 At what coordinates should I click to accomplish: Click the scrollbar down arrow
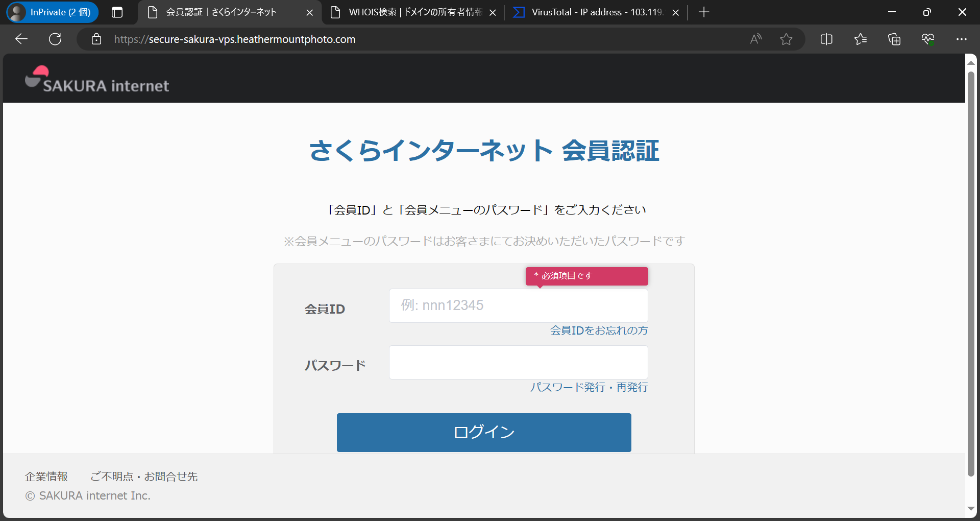tap(971, 509)
